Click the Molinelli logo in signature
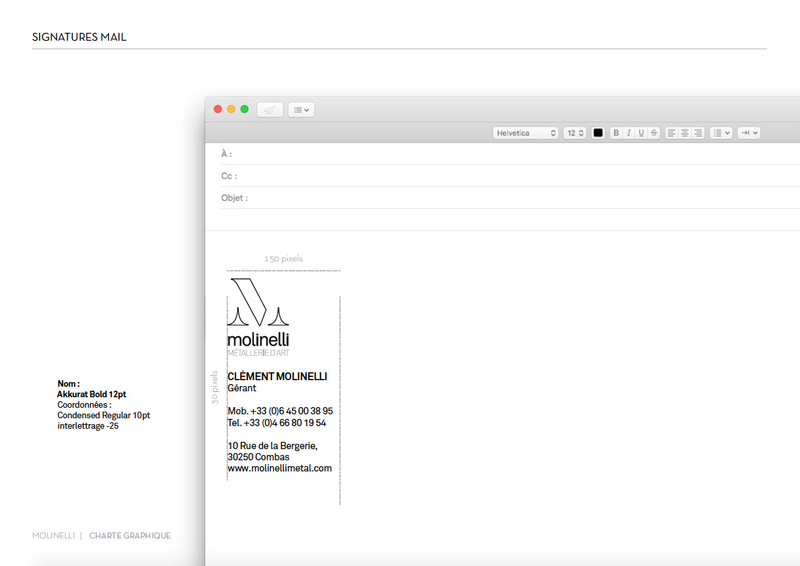Screen dimensions: 800x566 [258, 315]
